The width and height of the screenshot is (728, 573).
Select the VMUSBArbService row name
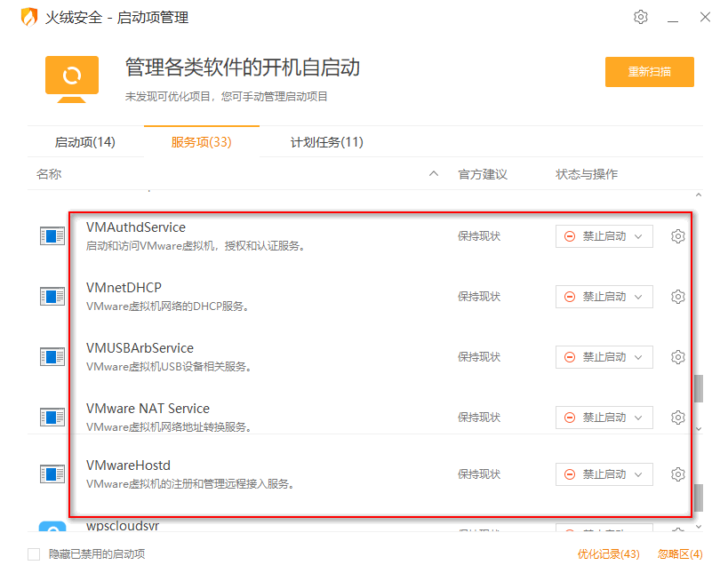pyautogui.click(x=140, y=348)
